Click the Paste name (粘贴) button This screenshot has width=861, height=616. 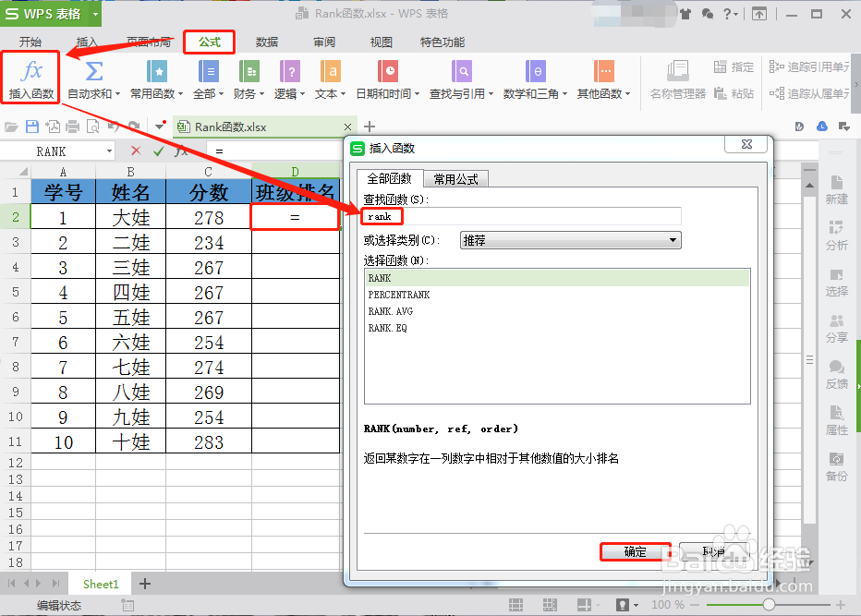click(734, 93)
